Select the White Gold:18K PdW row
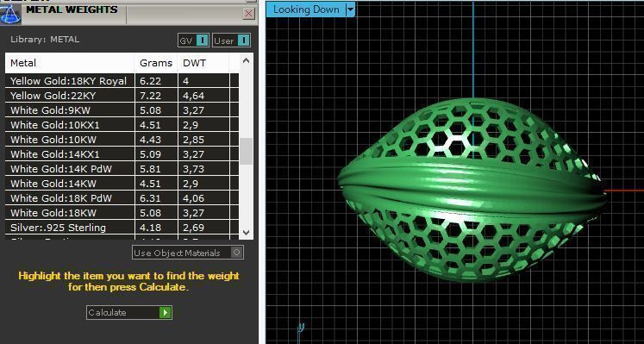The width and height of the screenshot is (644, 344). 122,198
